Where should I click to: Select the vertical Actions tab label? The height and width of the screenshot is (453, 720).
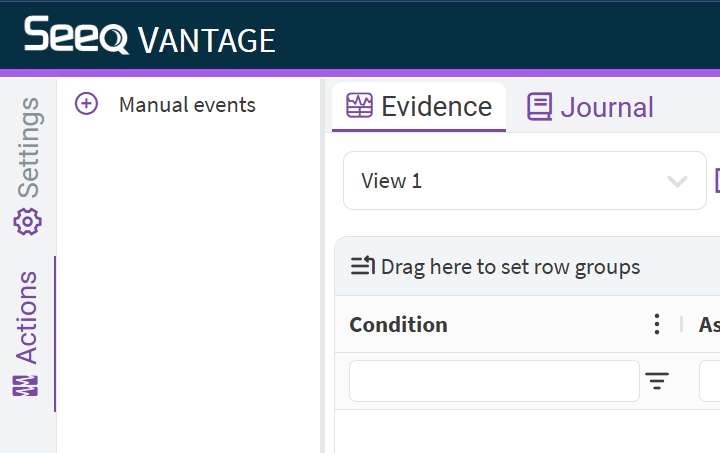[27, 317]
